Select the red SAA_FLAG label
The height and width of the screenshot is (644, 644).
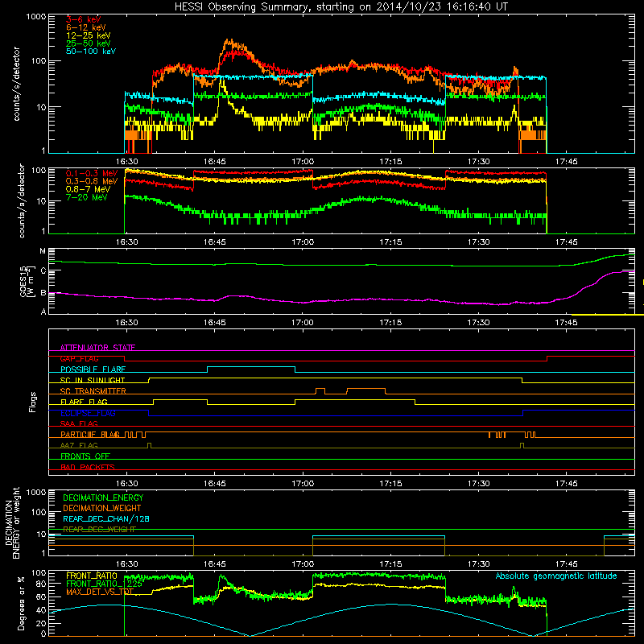pyautogui.click(x=79, y=423)
